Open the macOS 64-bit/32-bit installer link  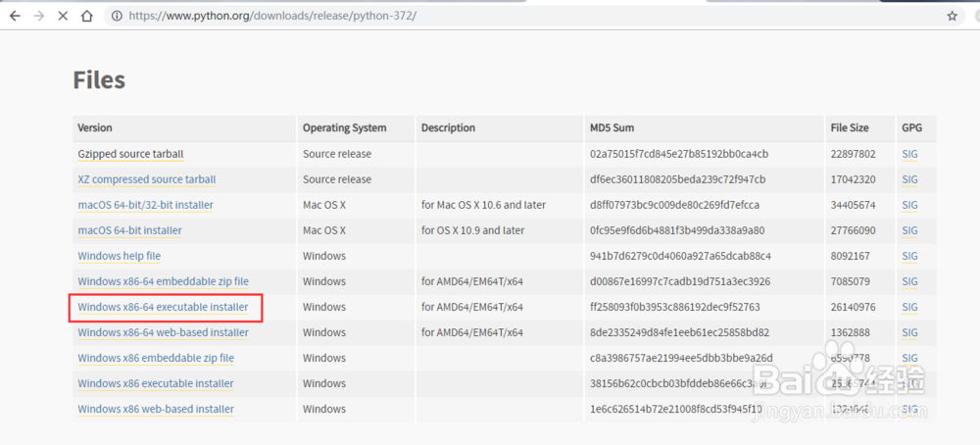click(x=146, y=205)
